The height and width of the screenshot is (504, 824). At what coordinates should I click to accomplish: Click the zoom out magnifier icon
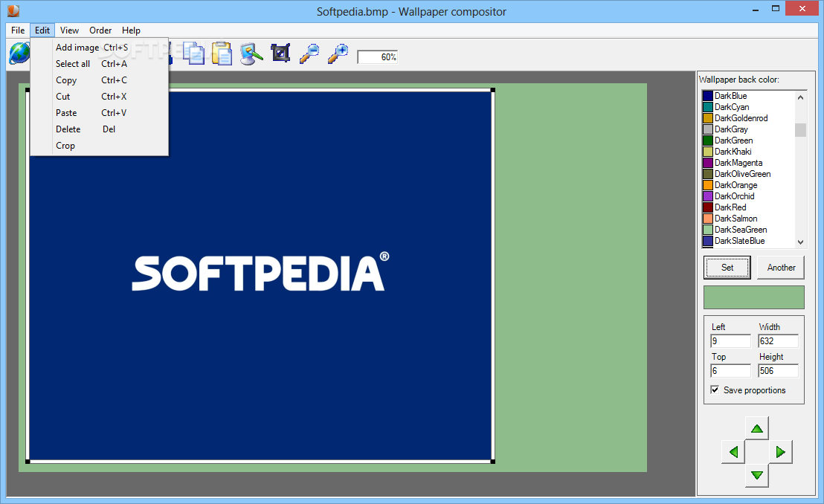point(309,54)
